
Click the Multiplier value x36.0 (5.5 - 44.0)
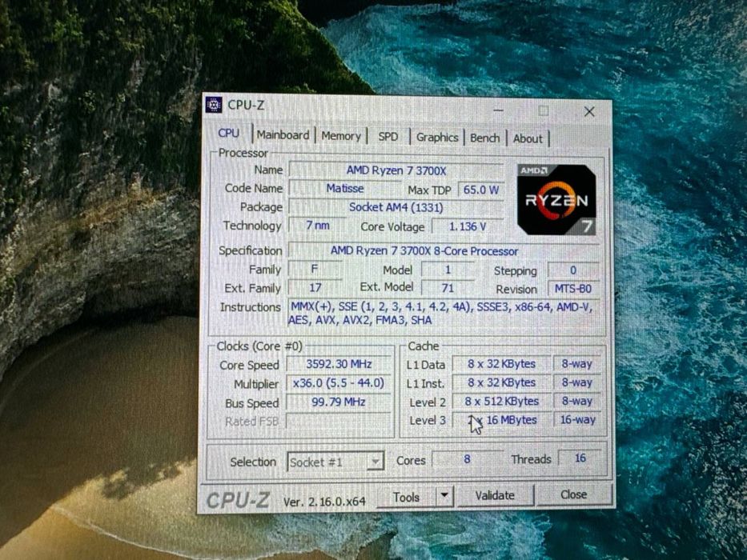[339, 383]
